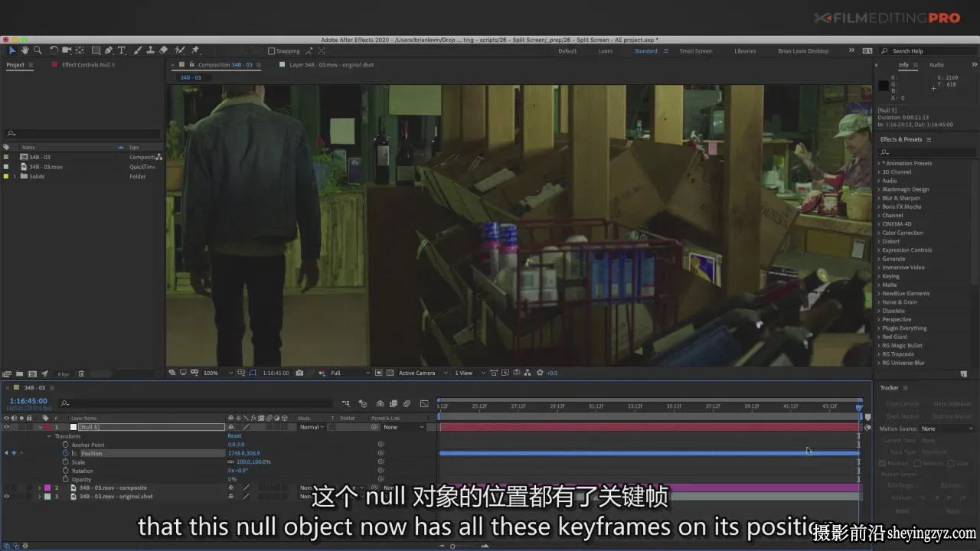Image resolution: width=980 pixels, height=551 pixels.
Task: Click the Scale stopwatch icon
Action: click(x=66, y=462)
